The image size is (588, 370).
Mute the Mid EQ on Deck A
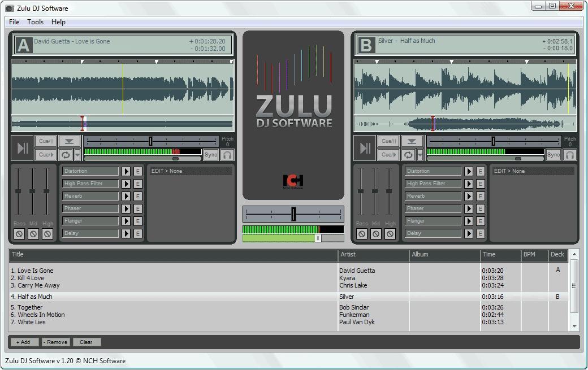[33, 233]
